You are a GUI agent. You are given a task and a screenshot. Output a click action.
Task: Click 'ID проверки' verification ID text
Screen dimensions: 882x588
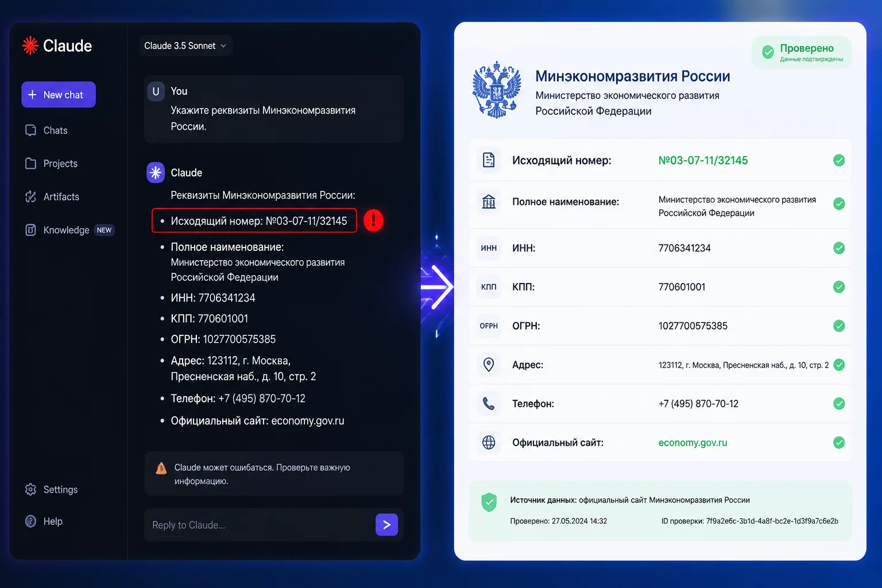750,521
